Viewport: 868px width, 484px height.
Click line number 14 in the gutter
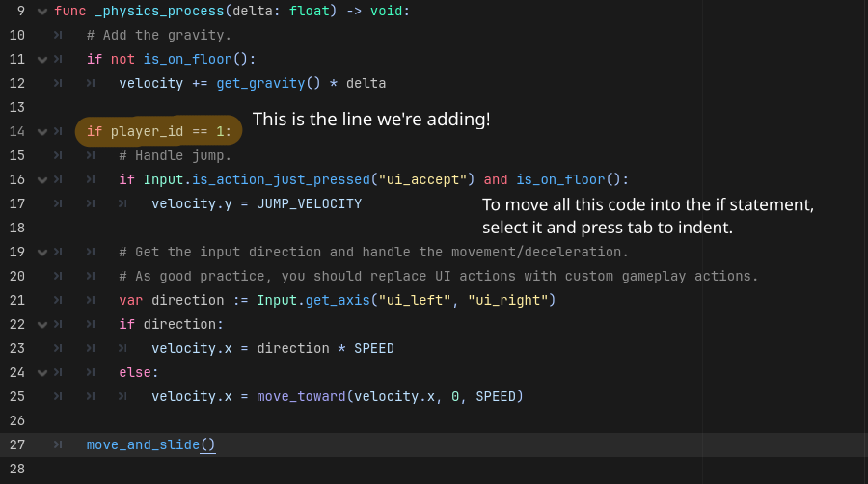point(17,132)
